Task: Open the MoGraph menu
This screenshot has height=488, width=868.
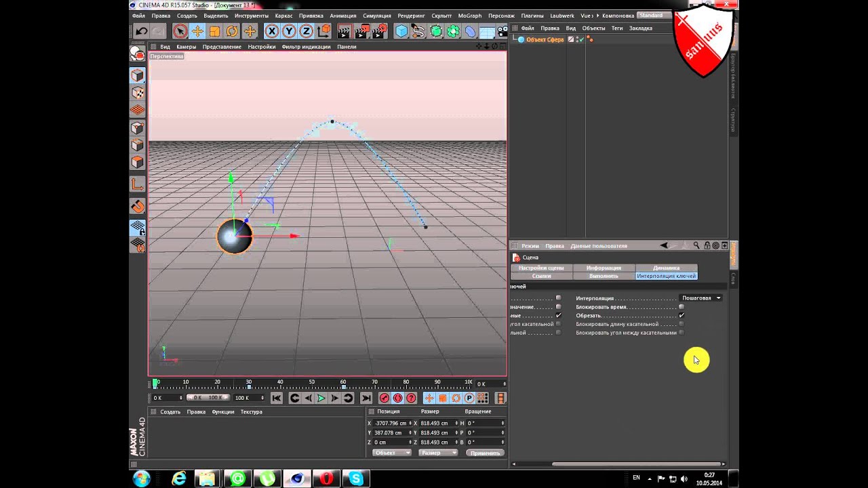Action: [470, 16]
